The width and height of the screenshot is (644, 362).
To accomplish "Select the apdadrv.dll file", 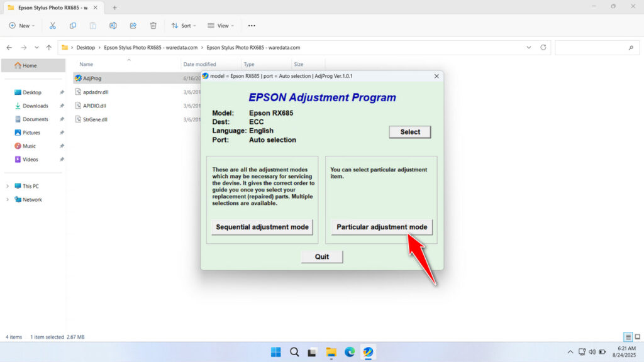I will coord(96,92).
